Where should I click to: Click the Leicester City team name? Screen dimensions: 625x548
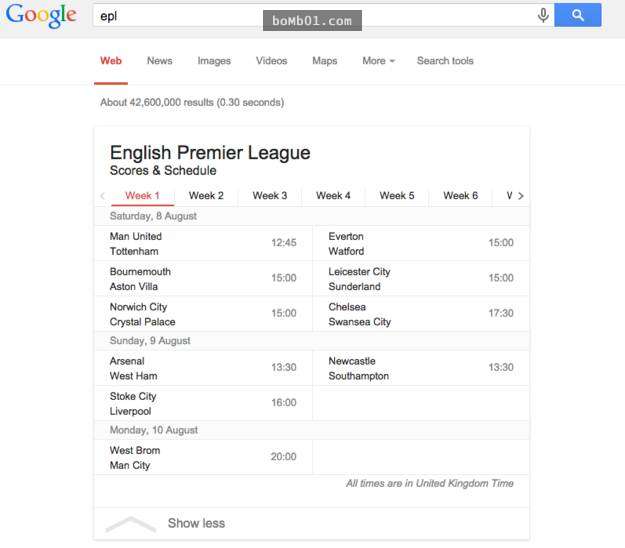click(359, 272)
